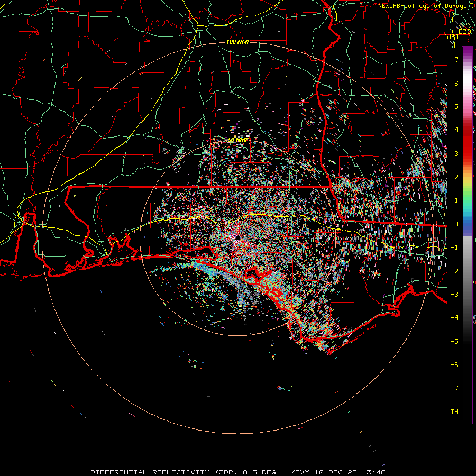Click the -4 value on the scale

[454, 318]
